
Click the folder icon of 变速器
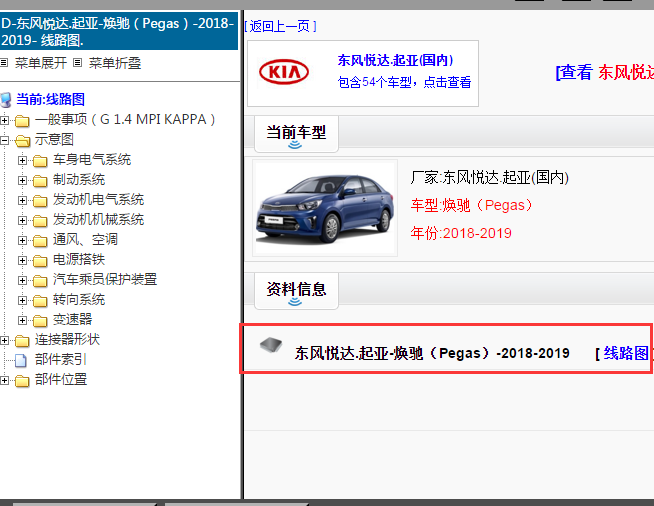[40, 321]
